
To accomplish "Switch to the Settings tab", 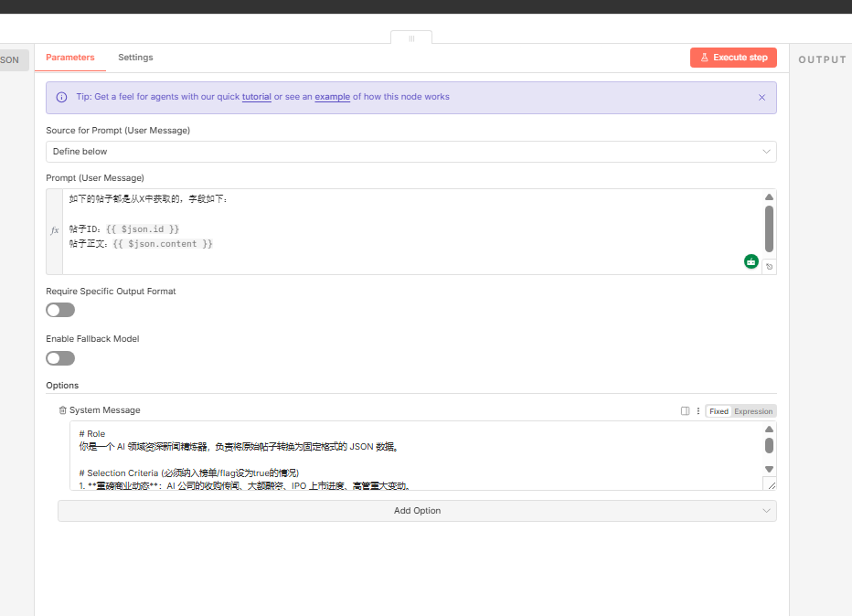I will tap(135, 58).
